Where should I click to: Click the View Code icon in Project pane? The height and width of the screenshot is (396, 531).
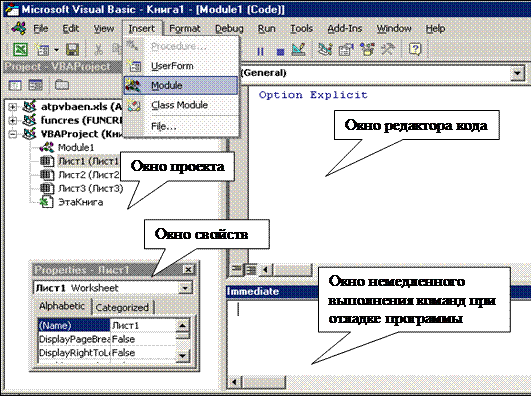[15, 85]
